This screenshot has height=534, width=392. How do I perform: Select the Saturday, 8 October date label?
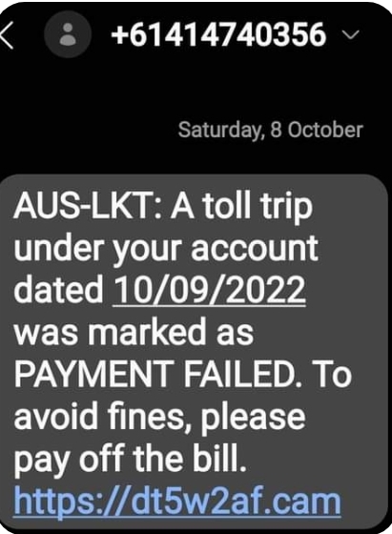tap(271, 130)
